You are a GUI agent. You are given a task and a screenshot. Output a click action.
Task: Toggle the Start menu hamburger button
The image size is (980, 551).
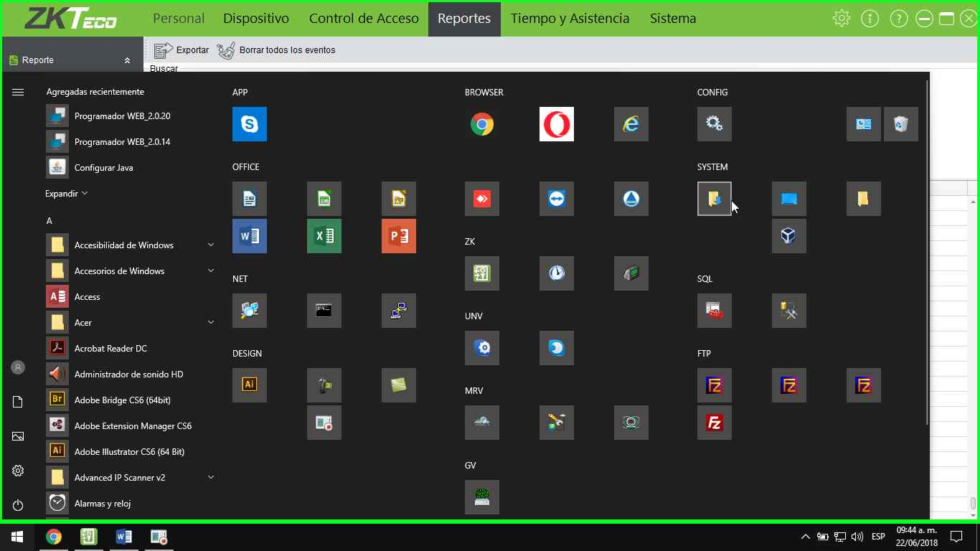pos(18,92)
